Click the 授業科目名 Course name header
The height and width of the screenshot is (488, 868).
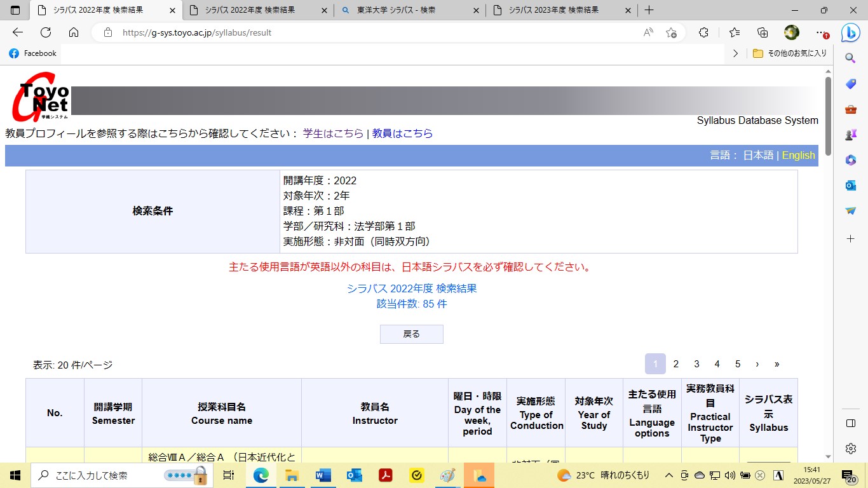coord(222,413)
